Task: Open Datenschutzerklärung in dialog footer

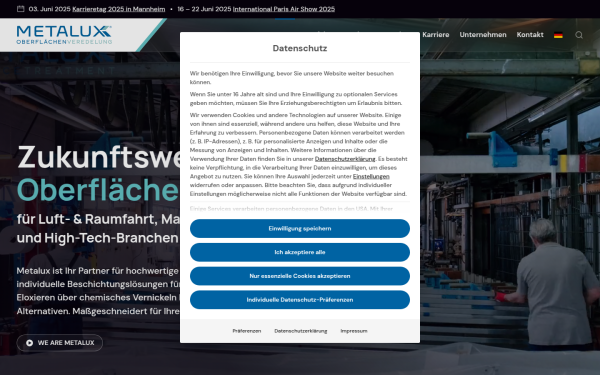Action: tap(301, 331)
